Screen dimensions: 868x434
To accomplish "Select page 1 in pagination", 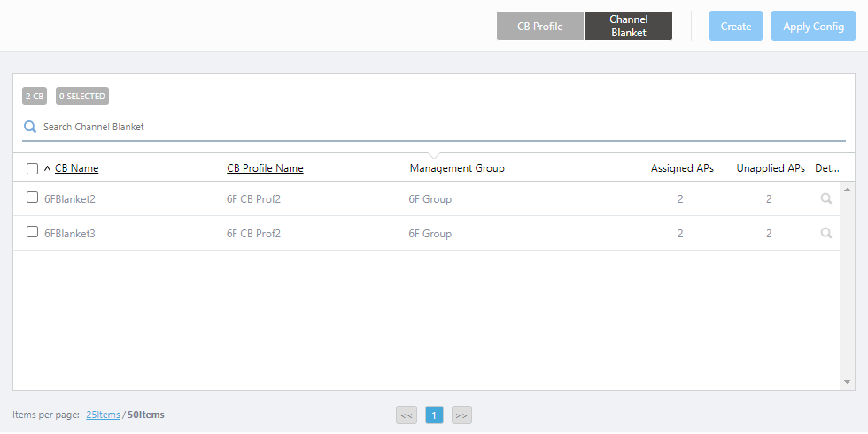I will (x=434, y=415).
